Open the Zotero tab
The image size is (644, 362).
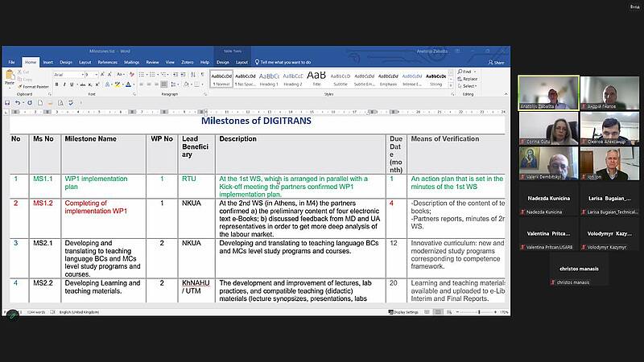[188, 63]
